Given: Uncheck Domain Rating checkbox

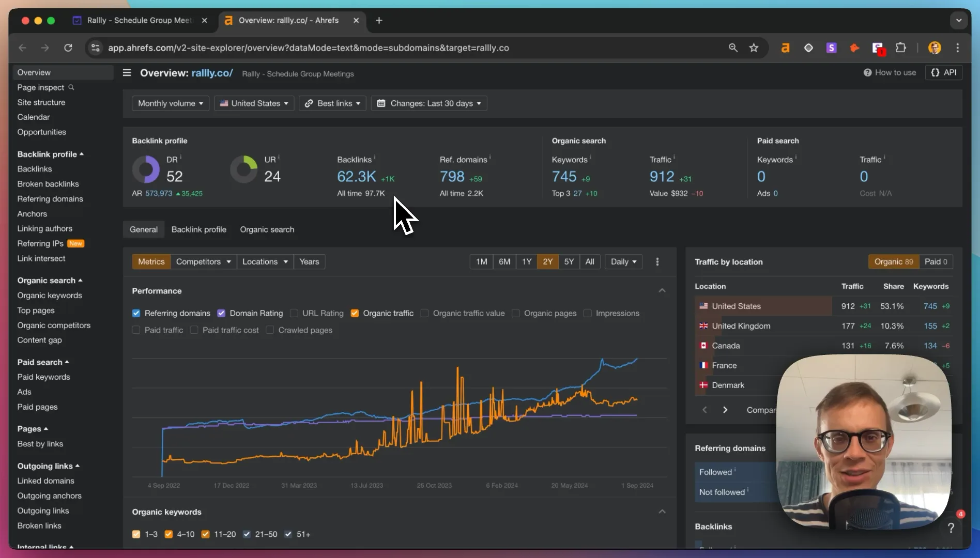Looking at the screenshot, I should [221, 313].
